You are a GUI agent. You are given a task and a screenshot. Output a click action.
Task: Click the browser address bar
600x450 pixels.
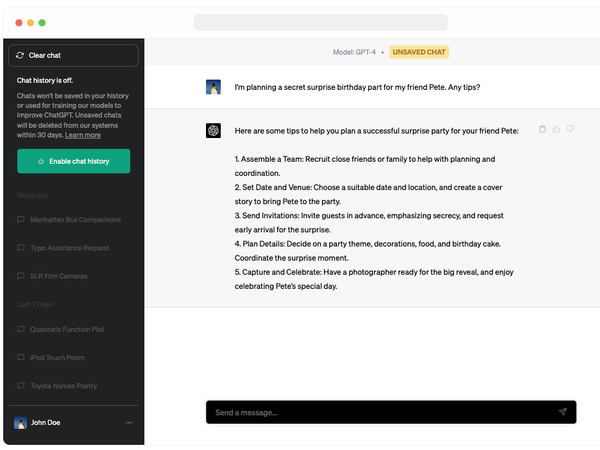pyautogui.click(x=320, y=22)
